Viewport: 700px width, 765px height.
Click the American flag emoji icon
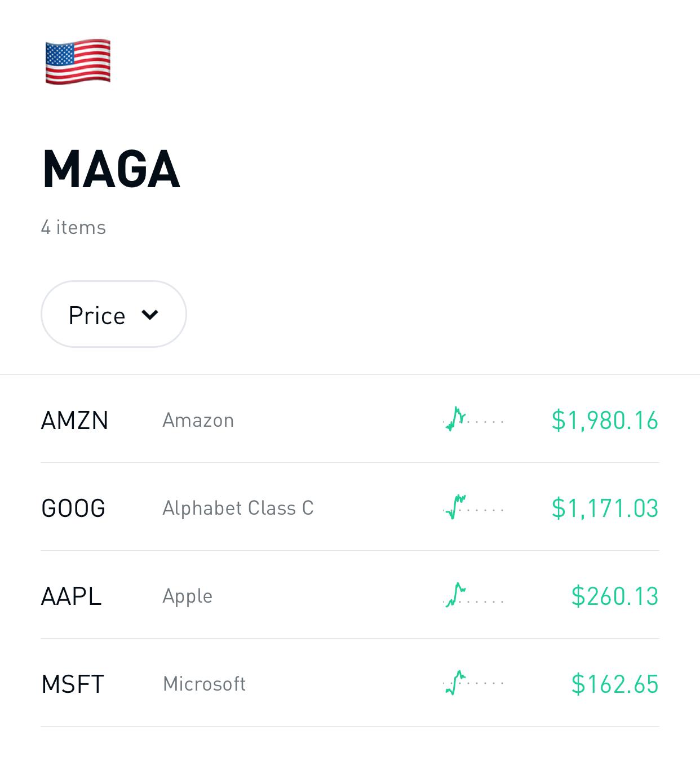pyautogui.click(x=78, y=61)
